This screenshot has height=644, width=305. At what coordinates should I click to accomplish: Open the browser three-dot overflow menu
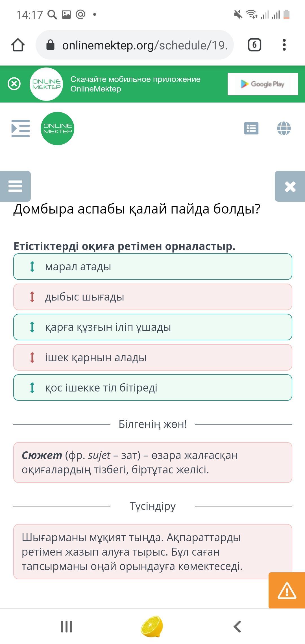pos(284,45)
